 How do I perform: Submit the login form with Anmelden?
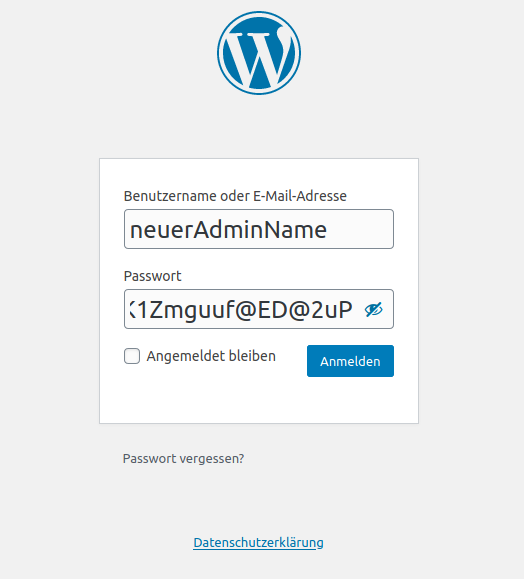350,361
